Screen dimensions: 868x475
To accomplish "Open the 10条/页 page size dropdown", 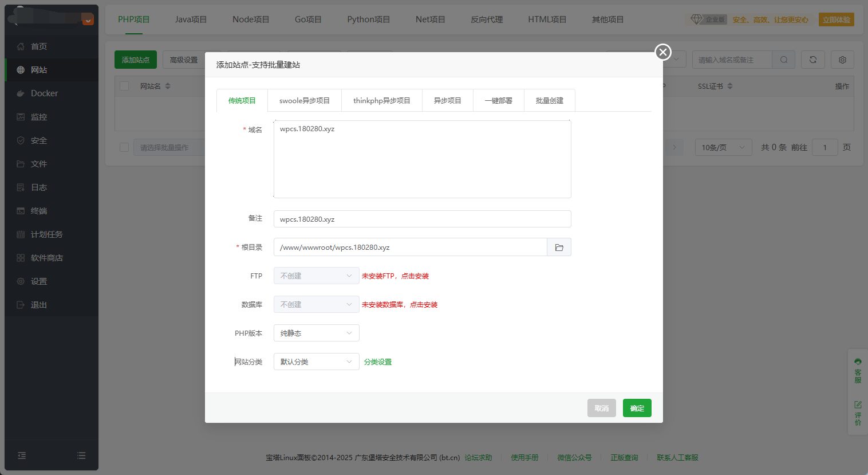I will tap(723, 147).
